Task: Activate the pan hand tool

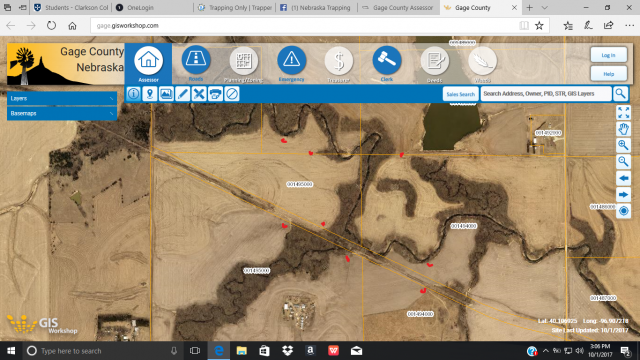Action: 623,129
